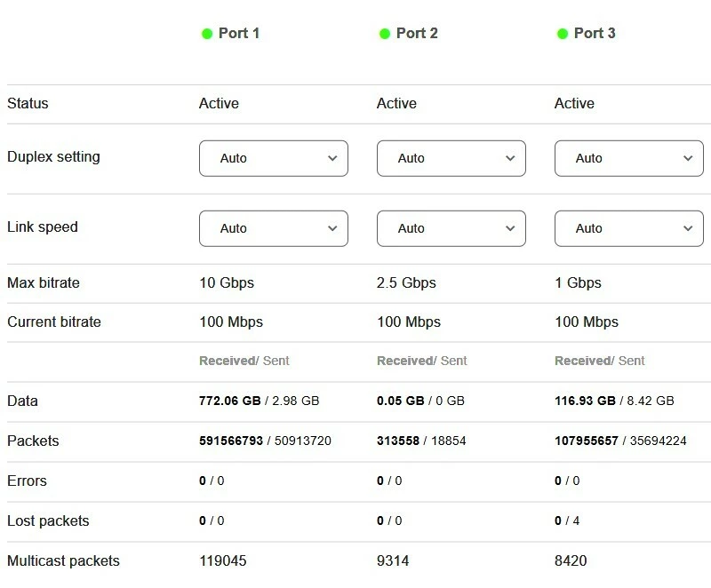Image resolution: width=711 pixels, height=588 pixels.
Task: Click Port 1 multicast packets value 119045
Action: pyautogui.click(x=222, y=560)
